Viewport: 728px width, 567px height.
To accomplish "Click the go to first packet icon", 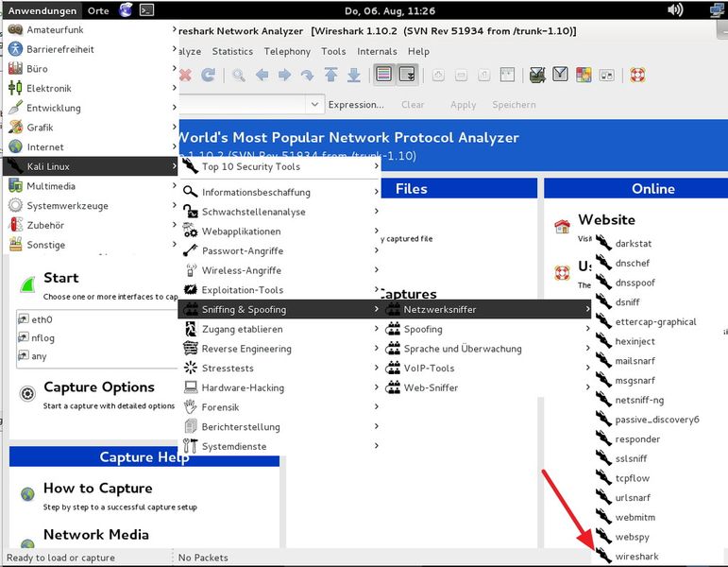I will [330, 75].
